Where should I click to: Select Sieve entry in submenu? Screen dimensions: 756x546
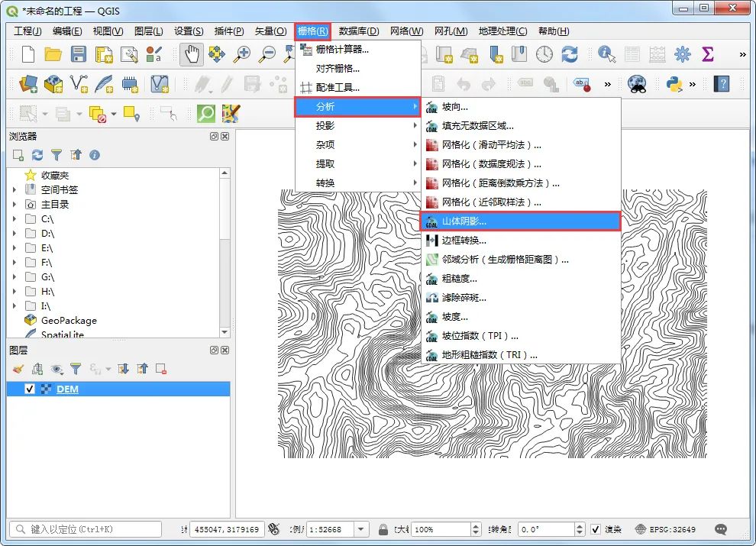(x=520, y=298)
